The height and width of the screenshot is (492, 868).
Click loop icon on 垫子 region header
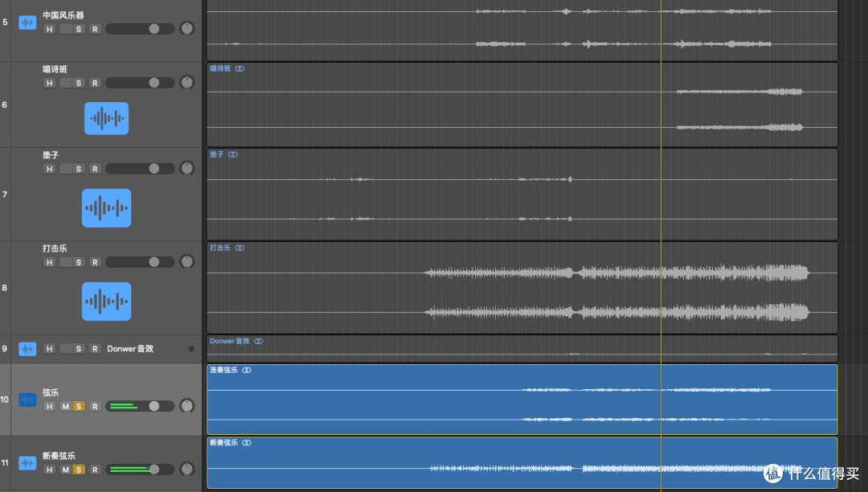(x=233, y=154)
